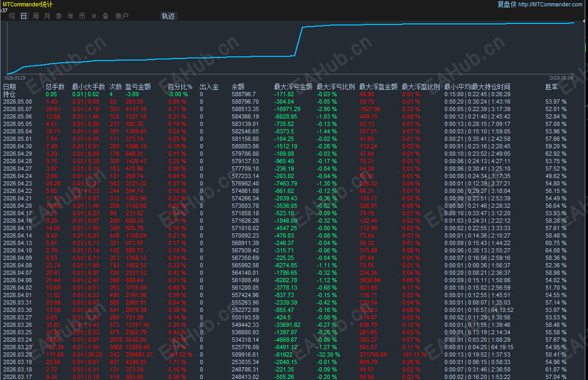Image resolution: width=588 pixels, height=380 pixels.
Task: Select the 2026.03.17 date row
Action: (18, 377)
